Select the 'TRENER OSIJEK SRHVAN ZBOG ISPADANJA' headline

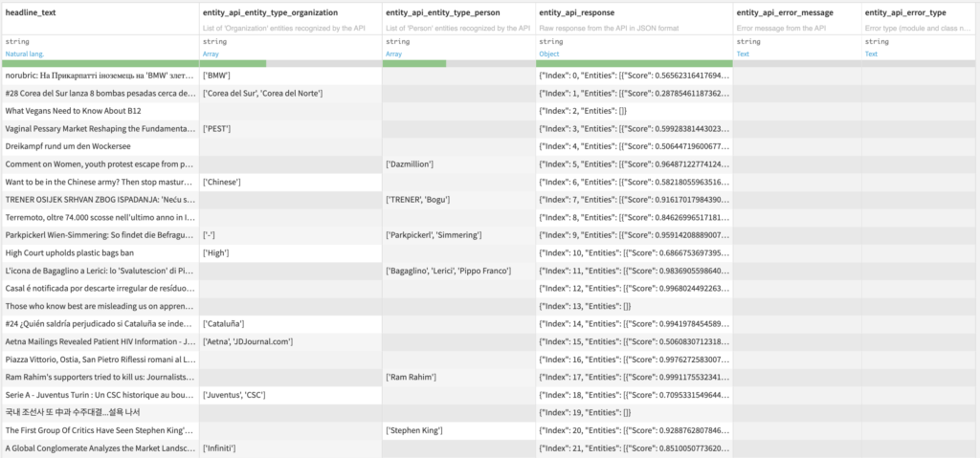100,199
